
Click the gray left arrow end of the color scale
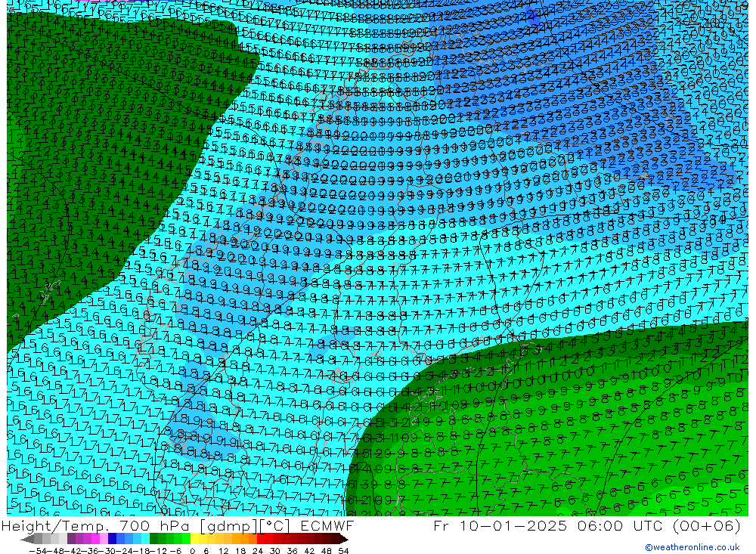pyautogui.click(x=27, y=540)
